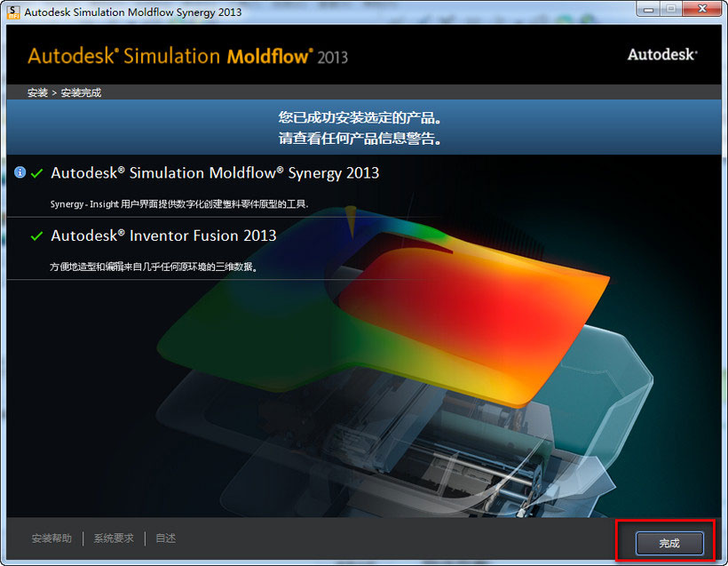Click the Synergy - Insight description text
Screen dimensions: 728x566
tap(179, 204)
